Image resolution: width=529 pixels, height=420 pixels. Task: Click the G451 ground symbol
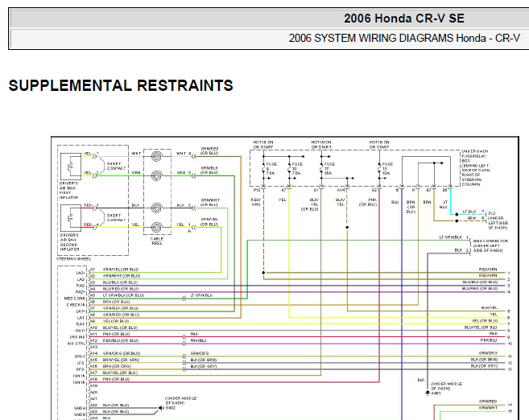[x=428, y=393]
